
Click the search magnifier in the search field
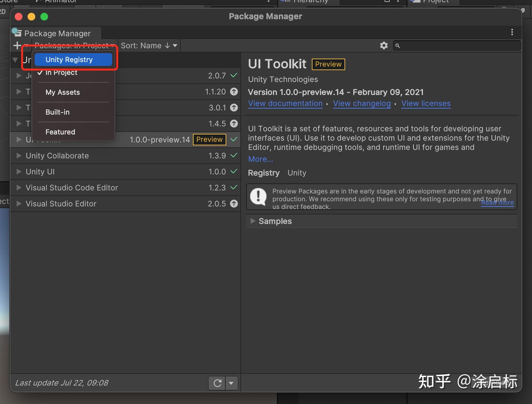click(x=397, y=46)
